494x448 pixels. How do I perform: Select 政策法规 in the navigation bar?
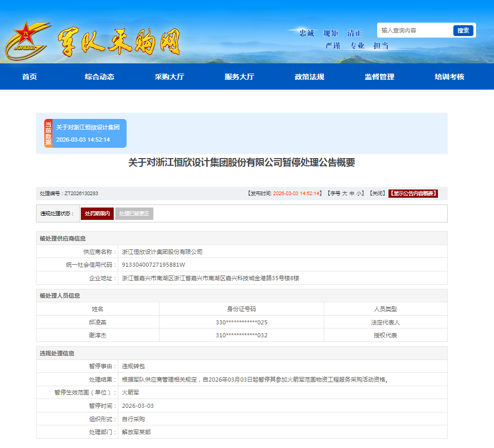(309, 77)
